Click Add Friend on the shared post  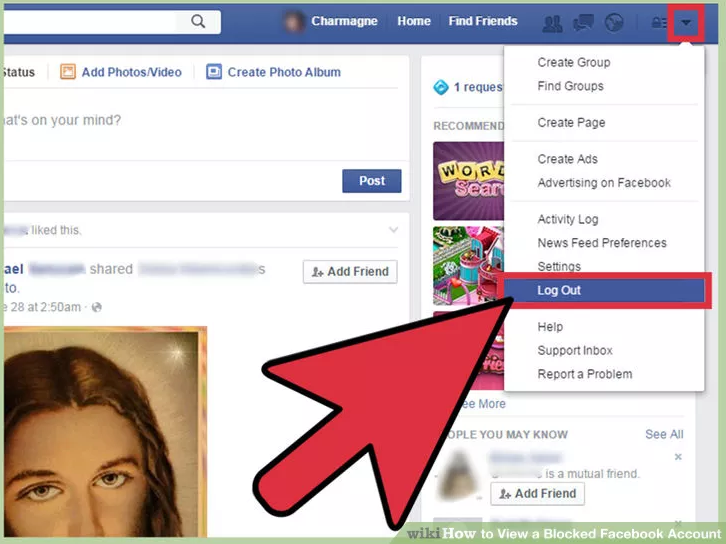pyautogui.click(x=350, y=272)
